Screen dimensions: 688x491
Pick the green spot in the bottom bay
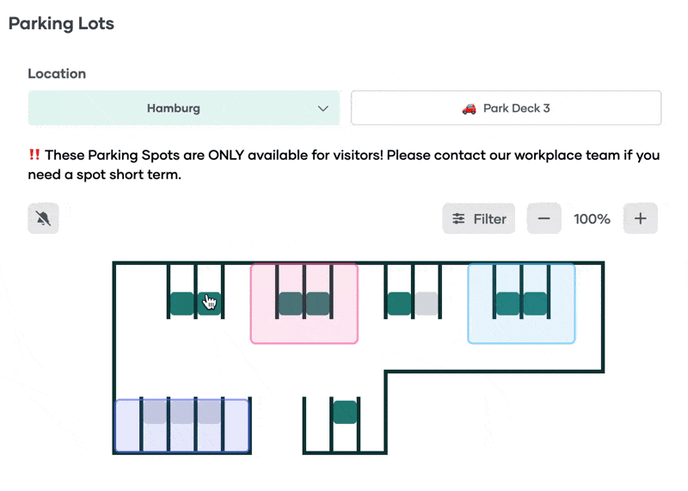[345, 411]
